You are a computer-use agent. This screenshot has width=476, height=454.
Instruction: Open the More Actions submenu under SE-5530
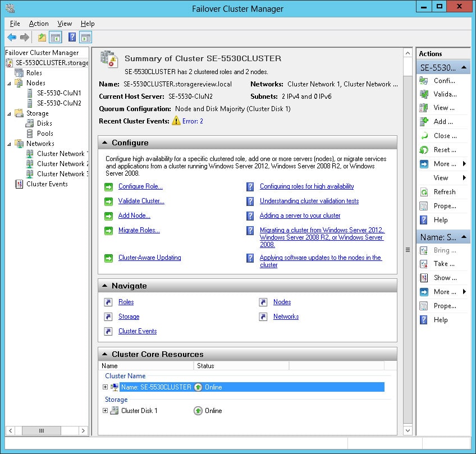tap(443, 164)
